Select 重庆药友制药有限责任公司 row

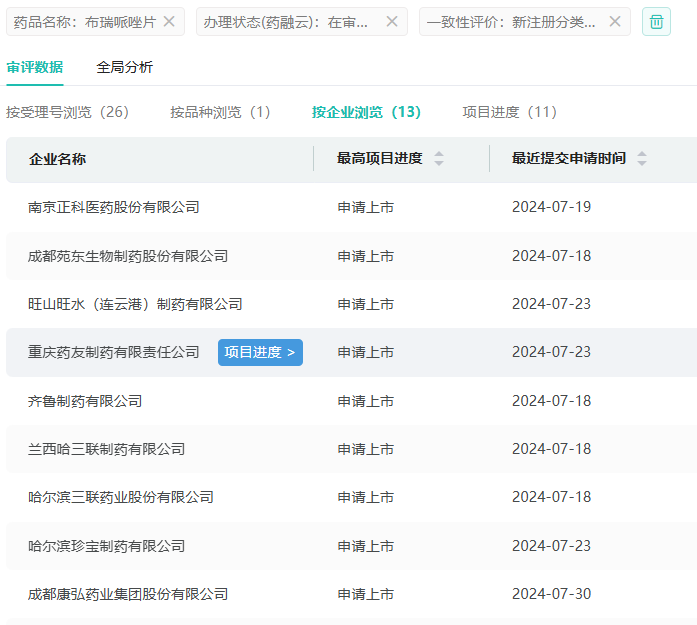click(114, 352)
